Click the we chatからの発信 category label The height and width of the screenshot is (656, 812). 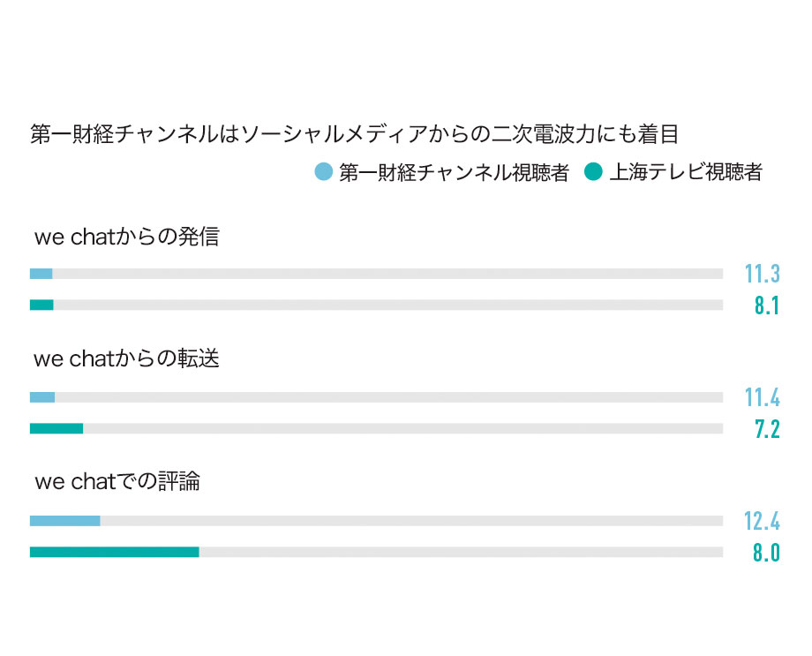[127, 237]
